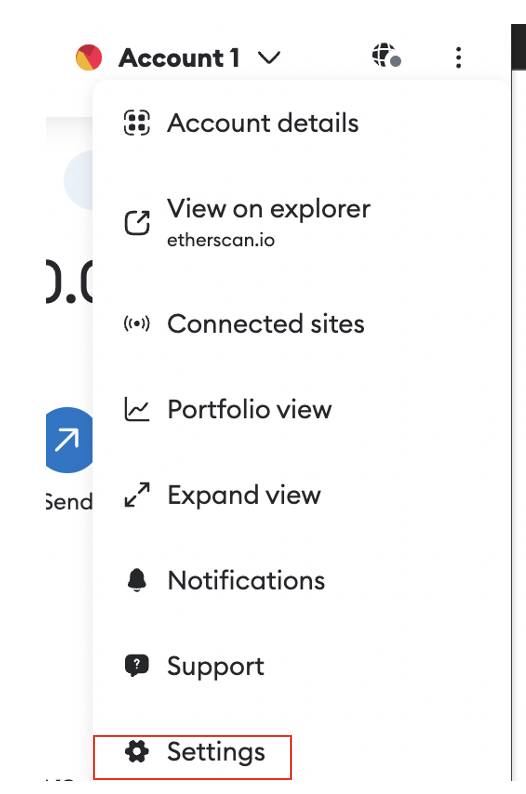Click the Support question bubble icon

coord(137,665)
